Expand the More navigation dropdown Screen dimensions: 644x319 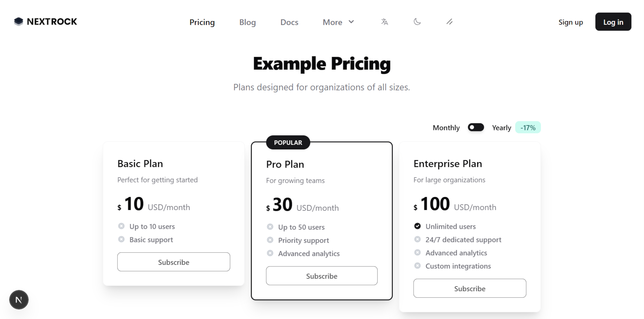pyautogui.click(x=338, y=22)
